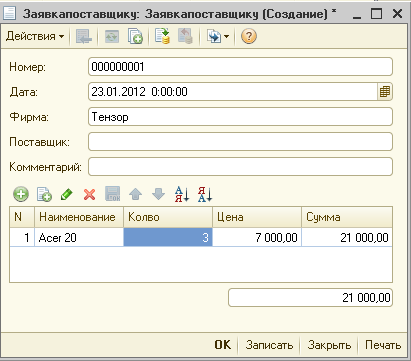
Task: Add a new table row with green plus
Action: pos(21,194)
